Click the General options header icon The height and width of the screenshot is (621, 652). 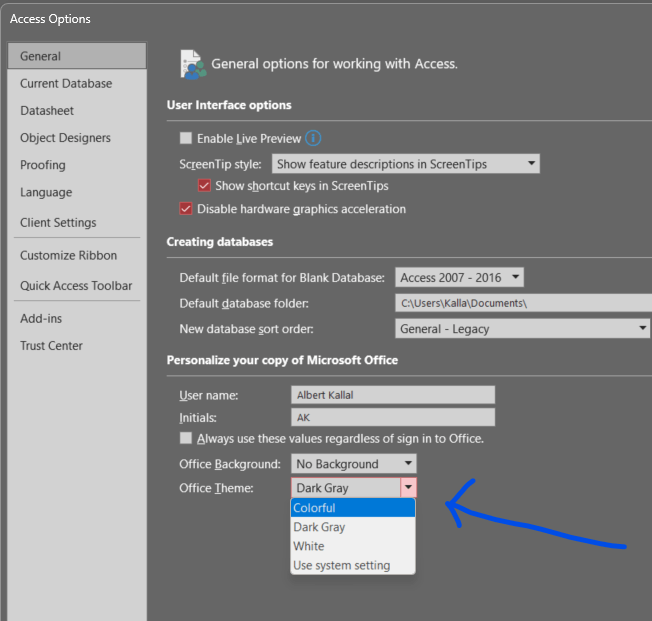click(x=193, y=64)
